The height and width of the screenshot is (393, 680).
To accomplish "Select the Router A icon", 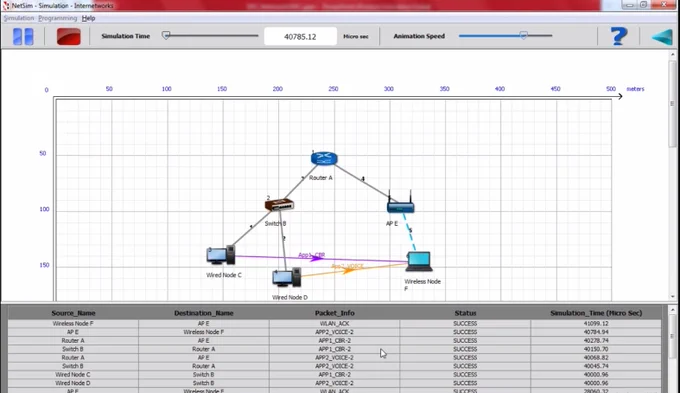I will pos(324,158).
